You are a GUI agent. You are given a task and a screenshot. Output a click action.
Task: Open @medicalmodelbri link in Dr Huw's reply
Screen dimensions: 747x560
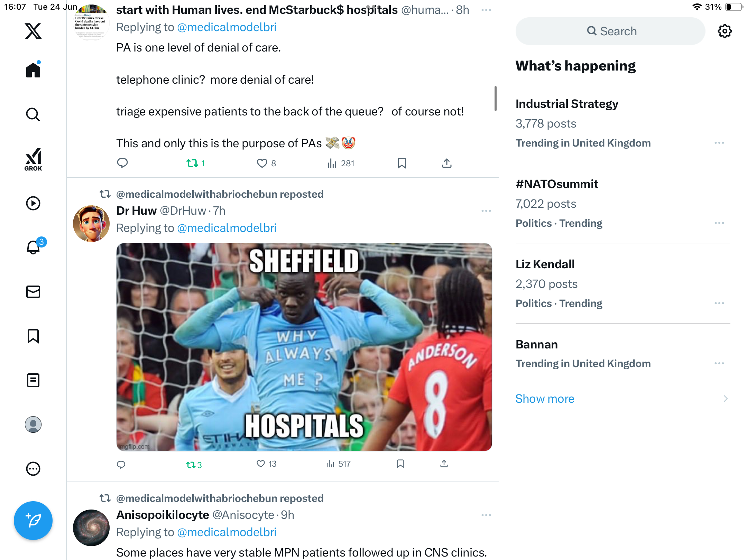[x=227, y=228]
